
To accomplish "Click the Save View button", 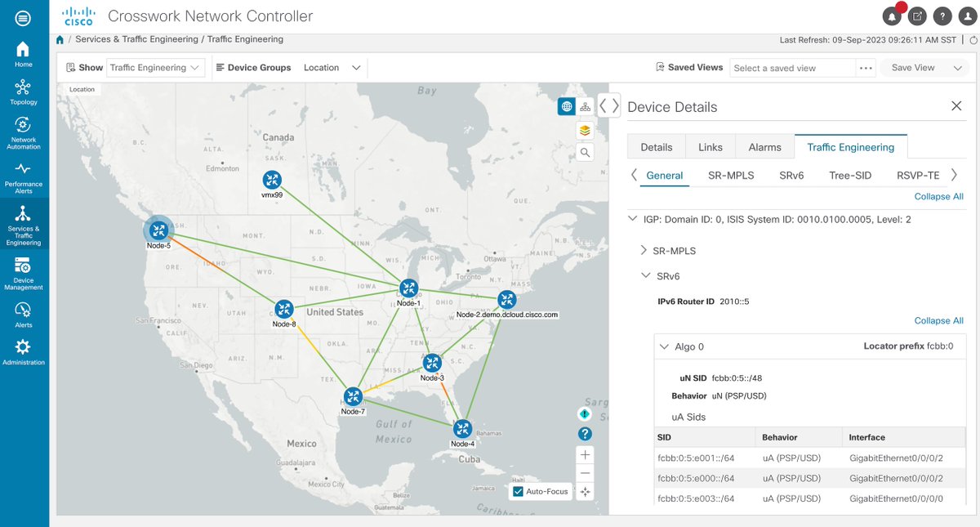I will pyautogui.click(x=913, y=68).
